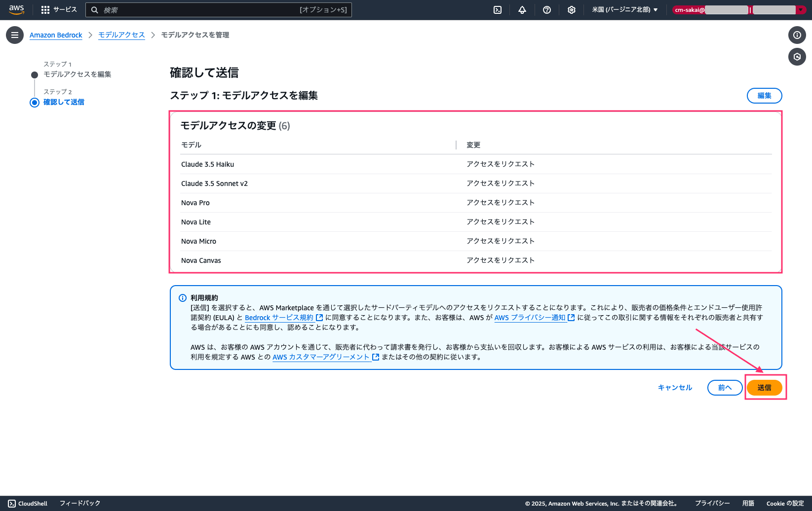Click the 前へ button
This screenshot has height=511, width=812.
coord(725,388)
